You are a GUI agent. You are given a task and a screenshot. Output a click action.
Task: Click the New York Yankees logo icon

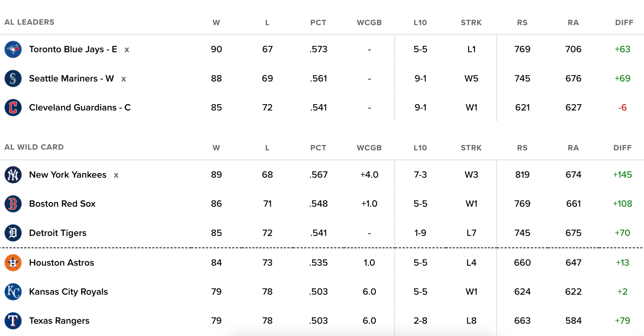tap(13, 175)
